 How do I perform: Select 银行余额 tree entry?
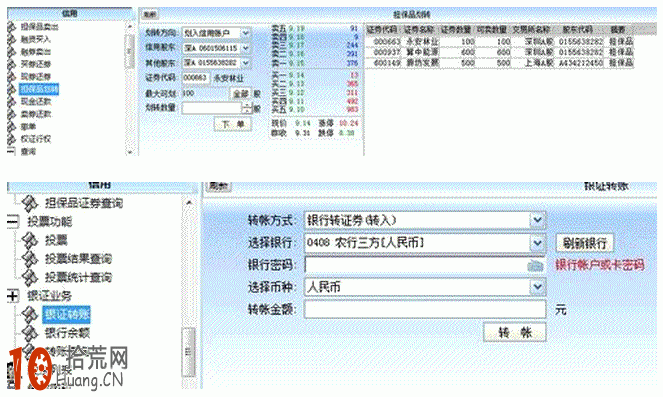click(67, 333)
